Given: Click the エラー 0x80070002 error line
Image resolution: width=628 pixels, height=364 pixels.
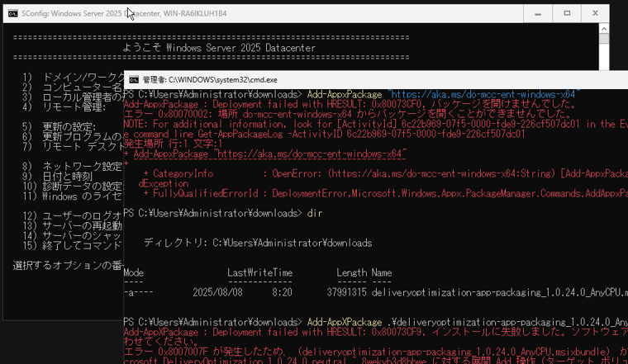Looking at the screenshot, I should pyautogui.click(x=348, y=115).
